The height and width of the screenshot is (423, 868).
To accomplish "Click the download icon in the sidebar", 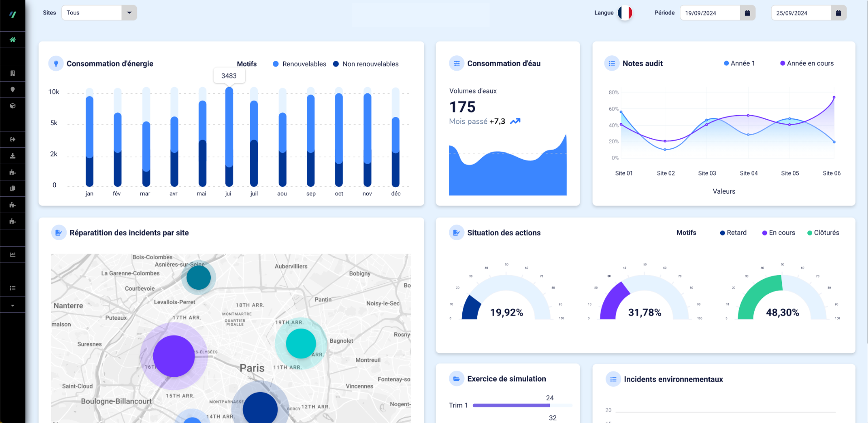I will [x=13, y=156].
